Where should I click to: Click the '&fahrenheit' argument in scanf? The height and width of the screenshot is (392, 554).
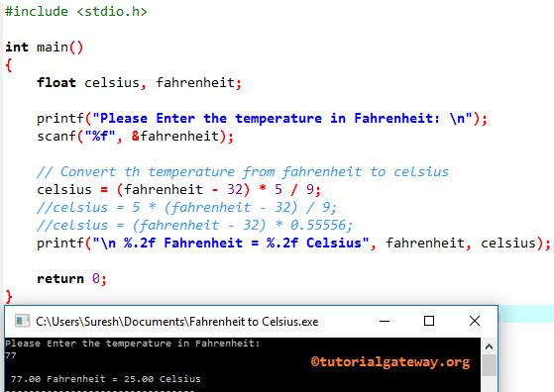click(x=175, y=136)
